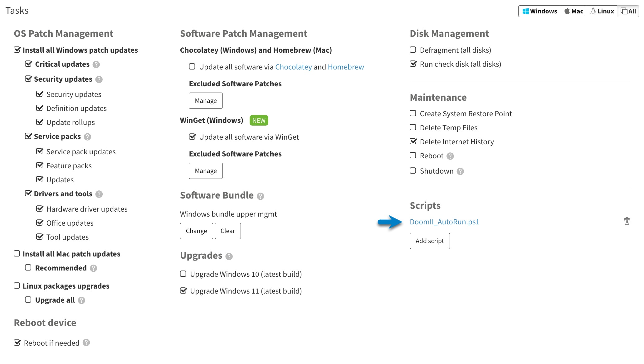Viewport: 644px width, 364px height.
Task: Enable Delete Temp Files
Action: [x=413, y=127]
